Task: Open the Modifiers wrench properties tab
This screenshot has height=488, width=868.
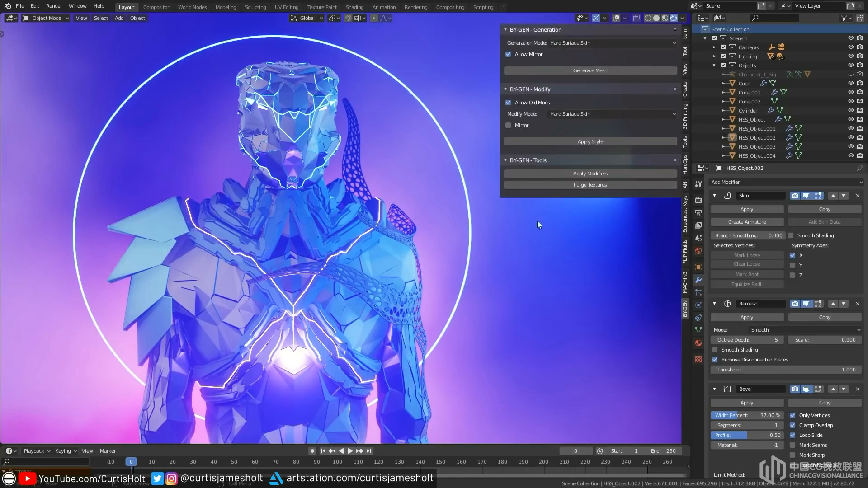Action: 698,280
